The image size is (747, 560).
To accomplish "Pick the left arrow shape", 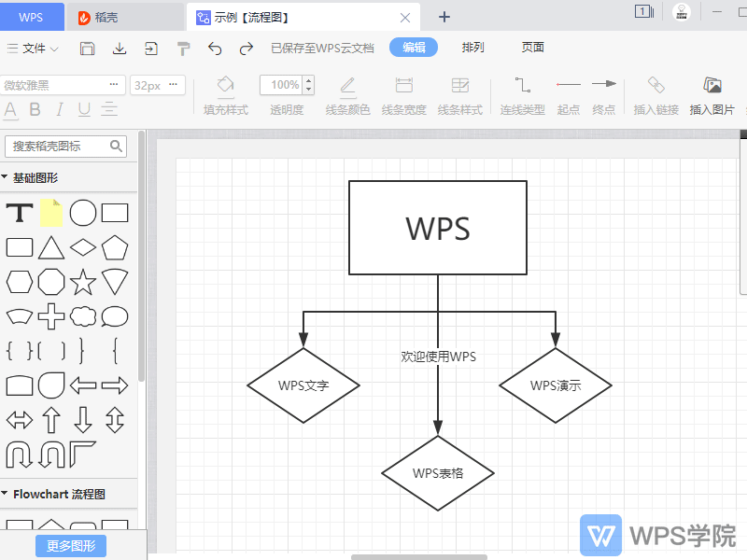I will (83, 385).
